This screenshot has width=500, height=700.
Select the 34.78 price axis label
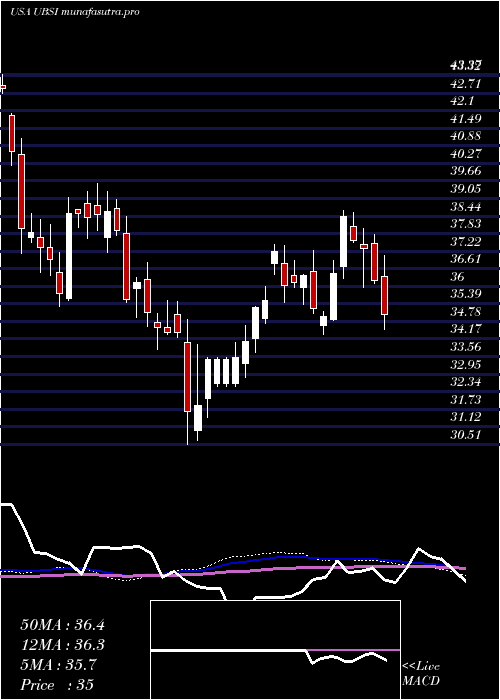(466, 312)
